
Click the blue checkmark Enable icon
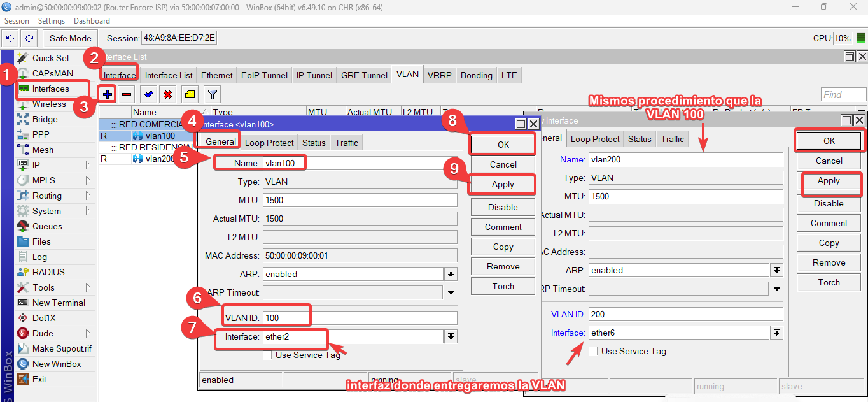tap(148, 95)
